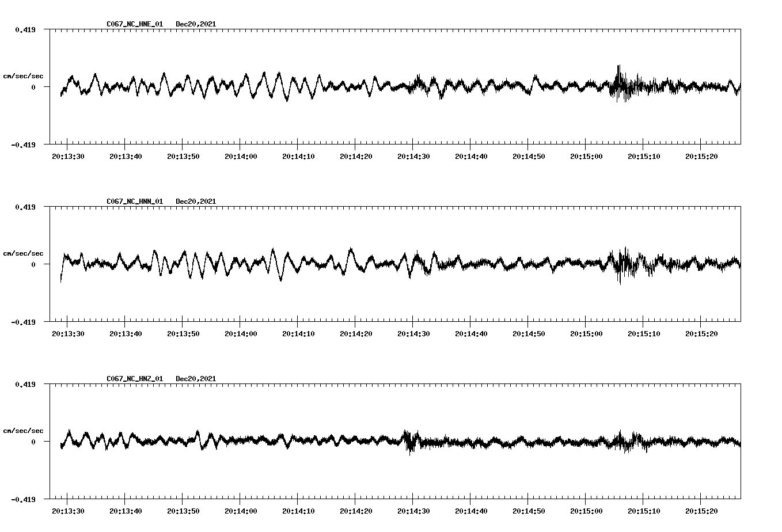Click the 20:15:00 time label under HNZ plot

(586, 511)
